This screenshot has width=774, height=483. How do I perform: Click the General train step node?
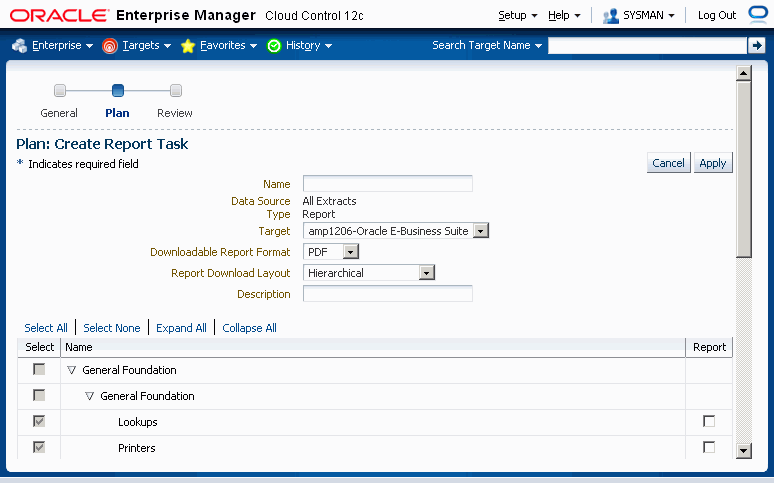point(60,90)
